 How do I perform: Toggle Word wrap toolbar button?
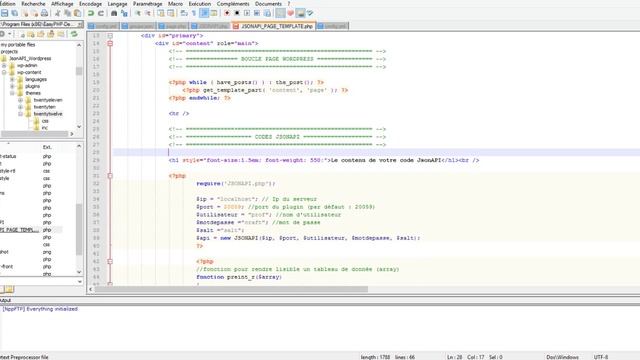click(184, 13)
